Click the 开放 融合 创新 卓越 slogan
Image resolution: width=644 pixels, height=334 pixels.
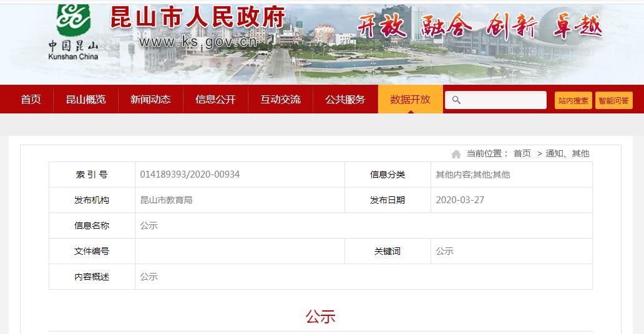click(x=479, y=26)
